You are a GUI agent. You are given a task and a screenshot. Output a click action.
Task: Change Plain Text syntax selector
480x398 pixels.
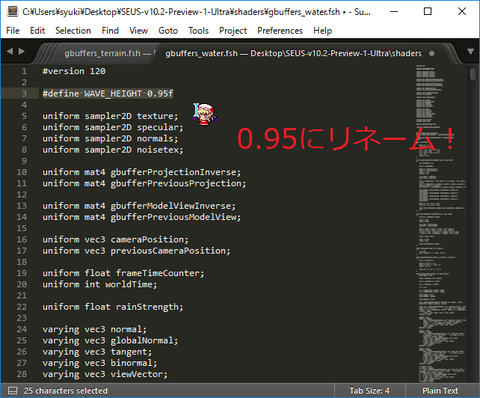(440, 390)
